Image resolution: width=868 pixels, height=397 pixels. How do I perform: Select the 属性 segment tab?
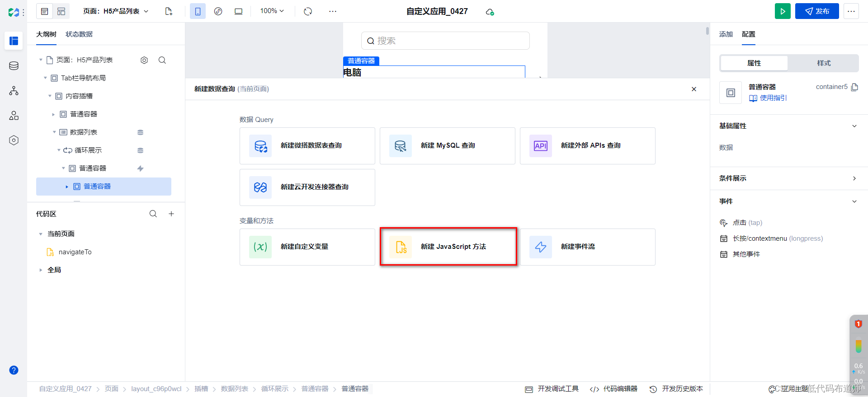(x=754, y=63)
